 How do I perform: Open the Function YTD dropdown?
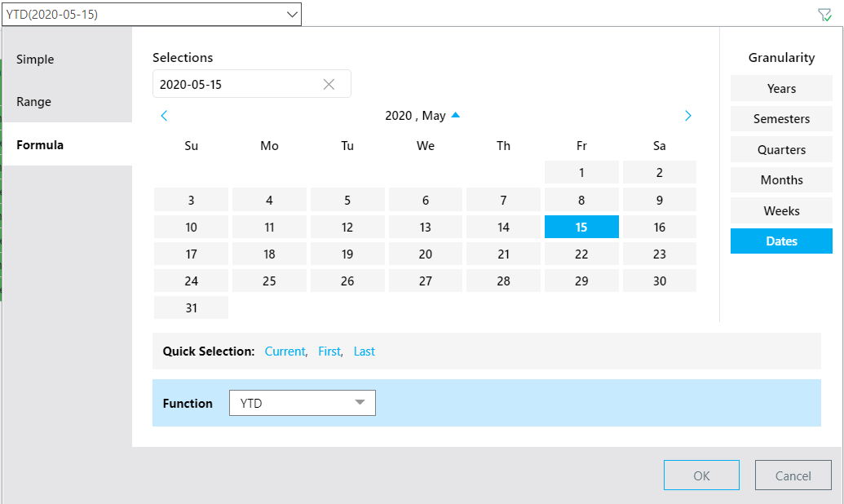point(302,403)
